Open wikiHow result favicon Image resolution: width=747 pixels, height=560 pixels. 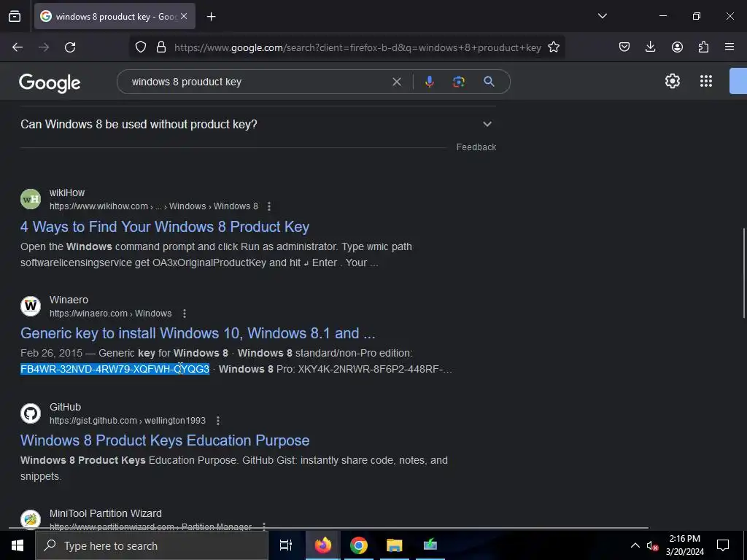coord(31,199)
